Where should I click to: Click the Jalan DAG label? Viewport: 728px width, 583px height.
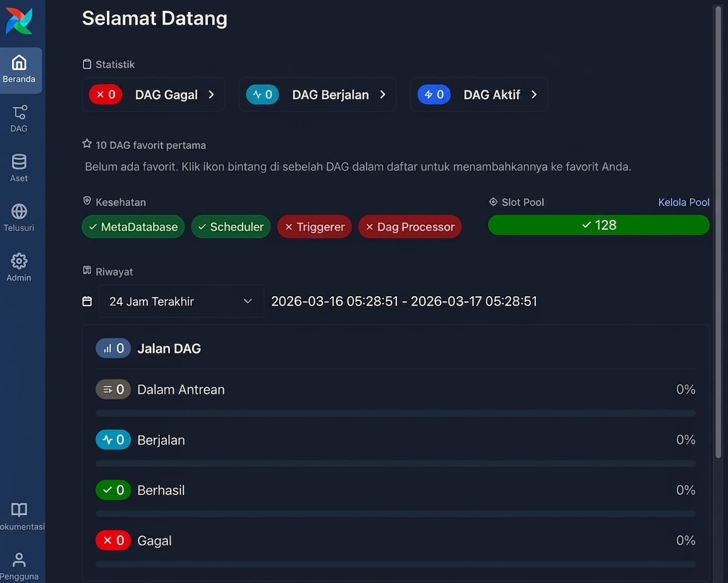[169, 348]
